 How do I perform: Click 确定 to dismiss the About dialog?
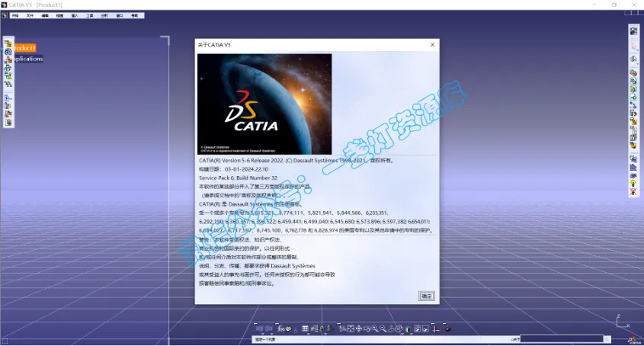coord(426,296)
